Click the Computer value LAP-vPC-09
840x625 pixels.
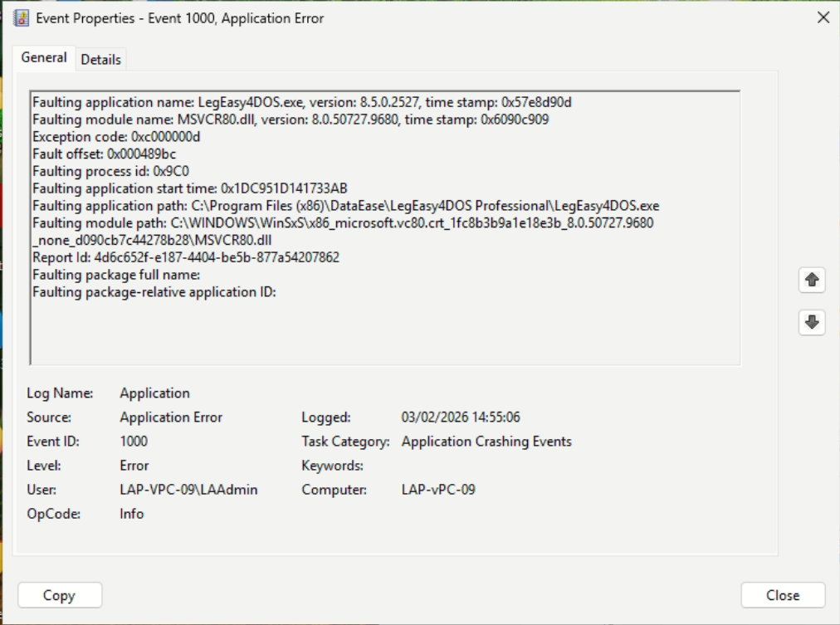click(438, 490)
